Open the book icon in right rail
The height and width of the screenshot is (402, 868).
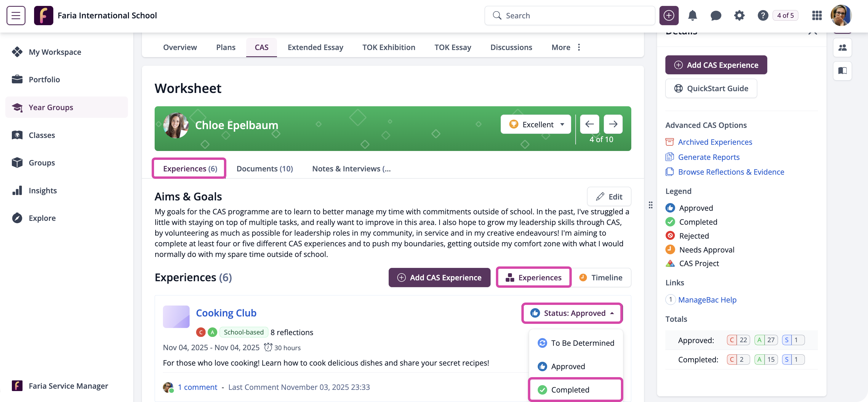pos(843,71)
